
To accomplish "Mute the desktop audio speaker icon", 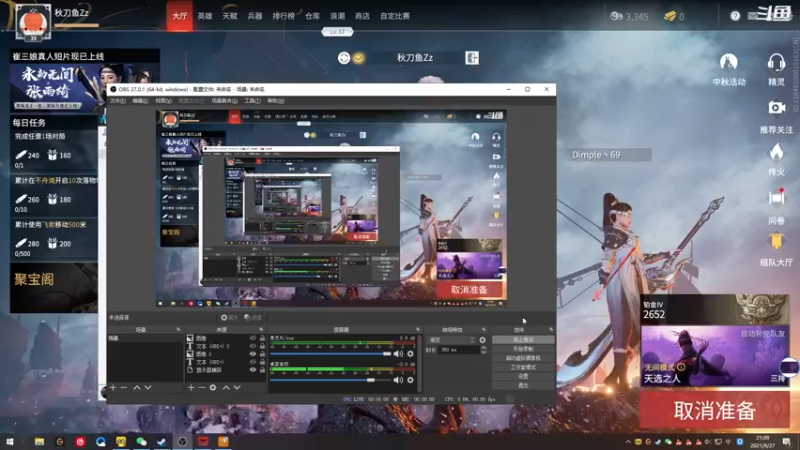I will [x=398, y=380].
